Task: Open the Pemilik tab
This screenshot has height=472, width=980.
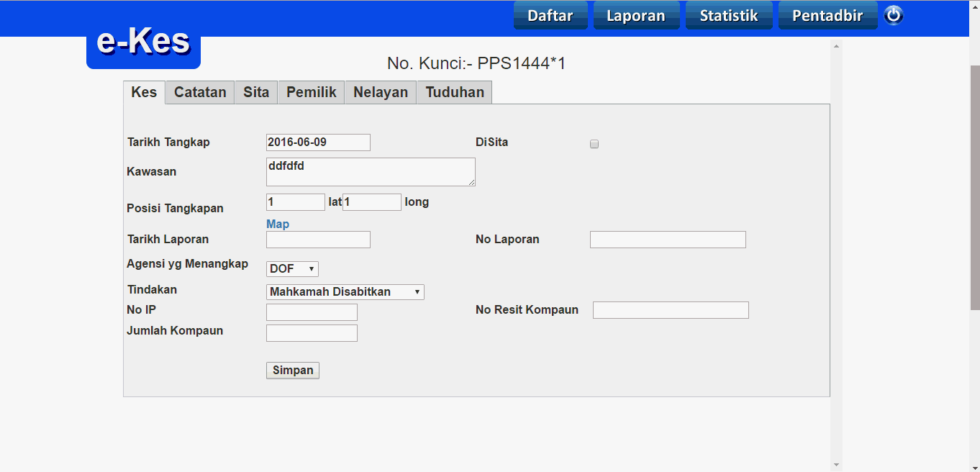Action: coord(312,92)
